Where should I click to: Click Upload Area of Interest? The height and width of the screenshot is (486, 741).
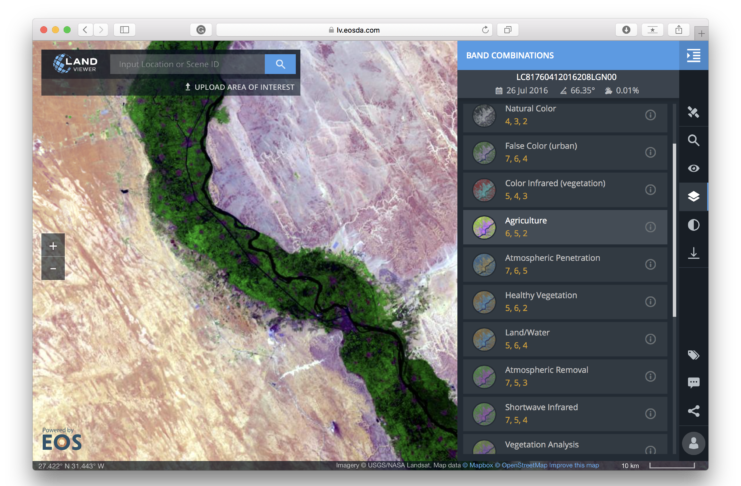[239, 87]
